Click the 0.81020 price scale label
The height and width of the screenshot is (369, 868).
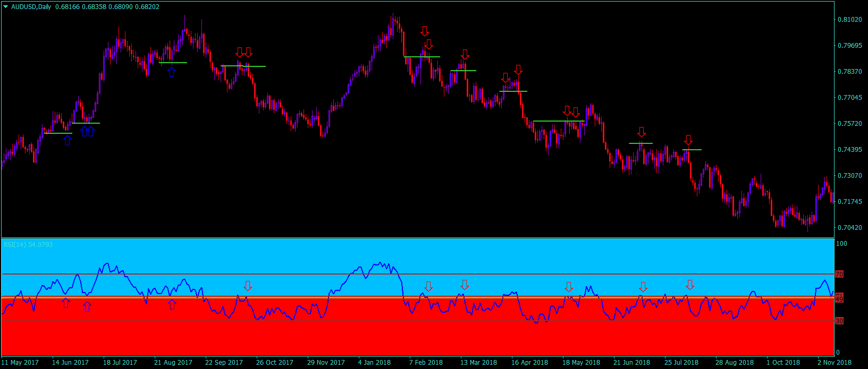[x=849, y=20]
